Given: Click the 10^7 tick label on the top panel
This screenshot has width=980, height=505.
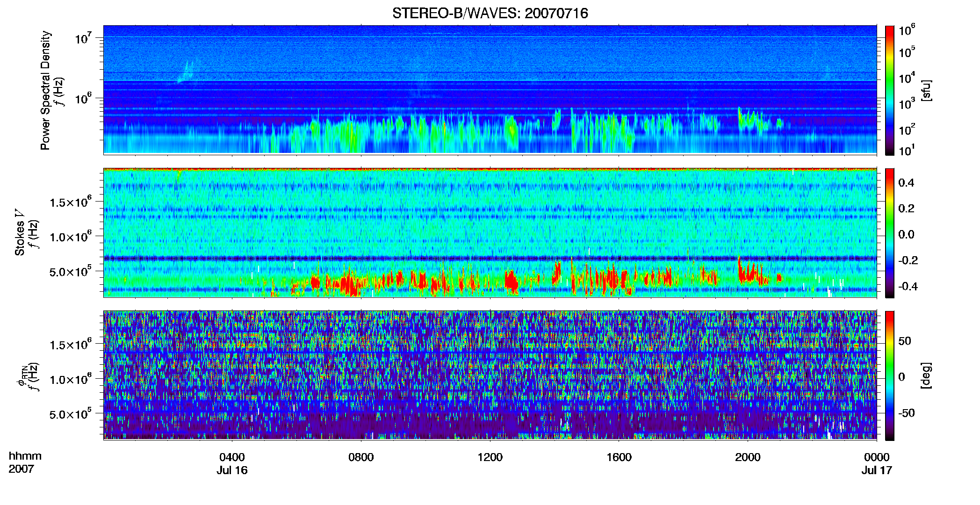Looking at the screenshot, I should tap(85, 38).
